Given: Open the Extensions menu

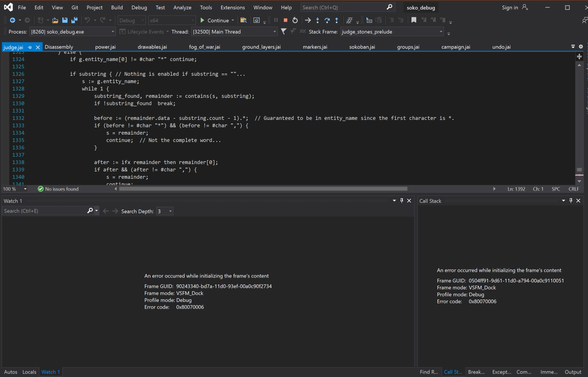Looking at the screenshot, I should (233, 7).
